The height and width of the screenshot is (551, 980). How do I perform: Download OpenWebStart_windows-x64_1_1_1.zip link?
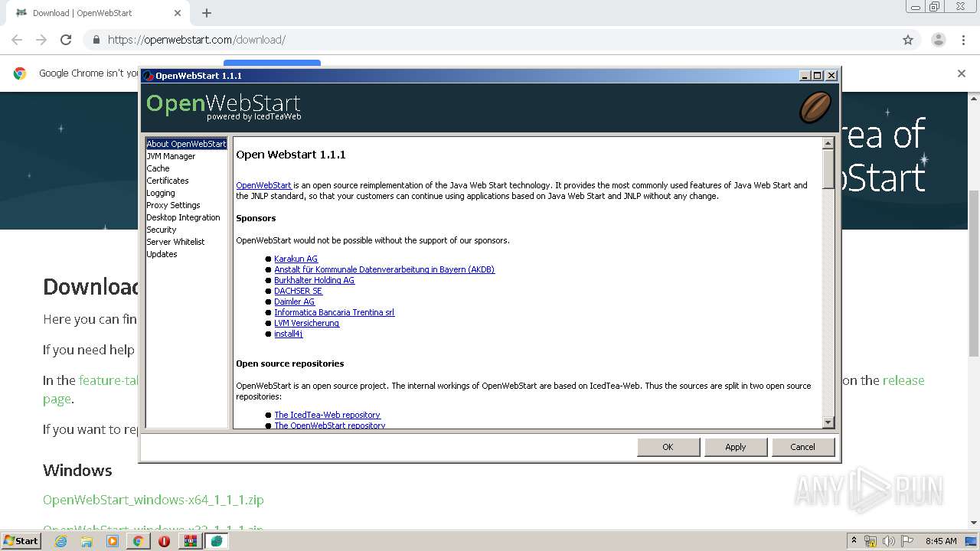tap(153, 500)
